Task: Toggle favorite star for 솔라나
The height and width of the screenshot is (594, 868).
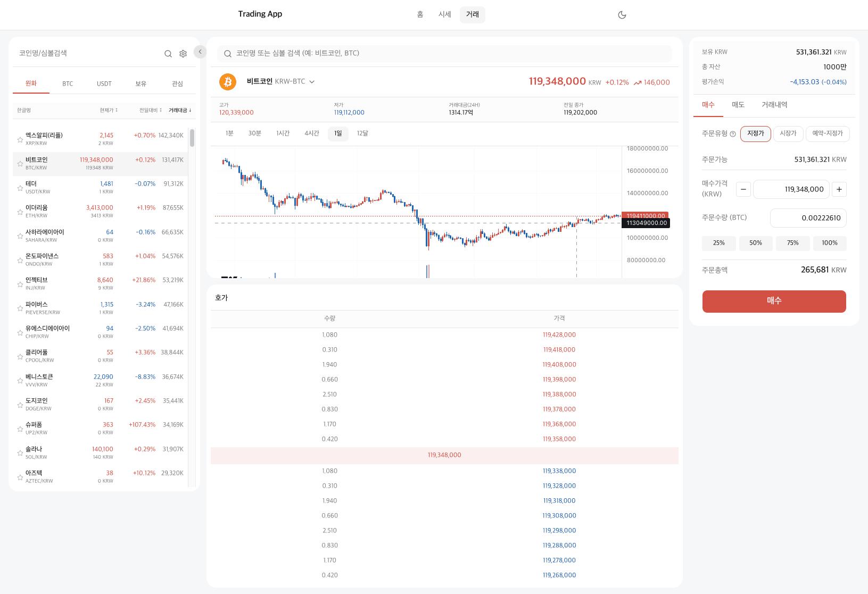Action: click(20, 454)
